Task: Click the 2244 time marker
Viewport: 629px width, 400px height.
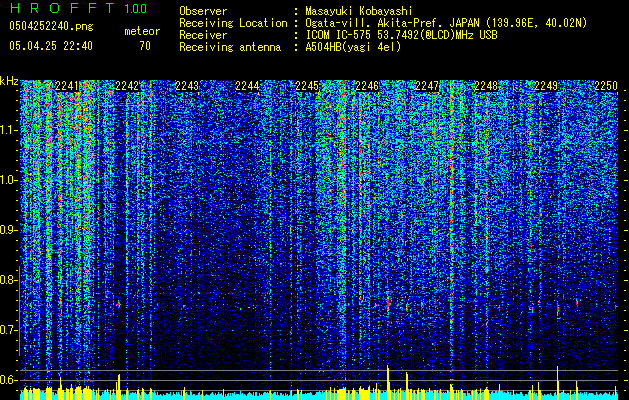Action: click(247, 86)
